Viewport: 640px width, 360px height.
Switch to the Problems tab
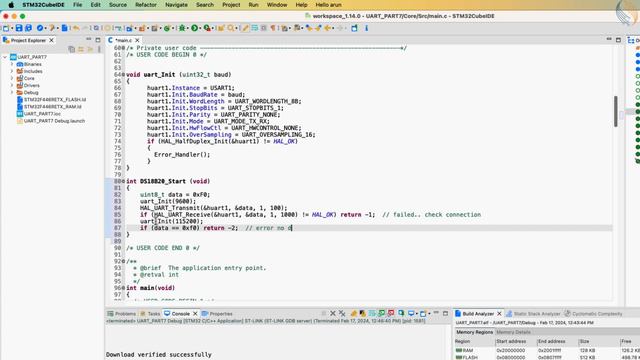tap(121, 313)
